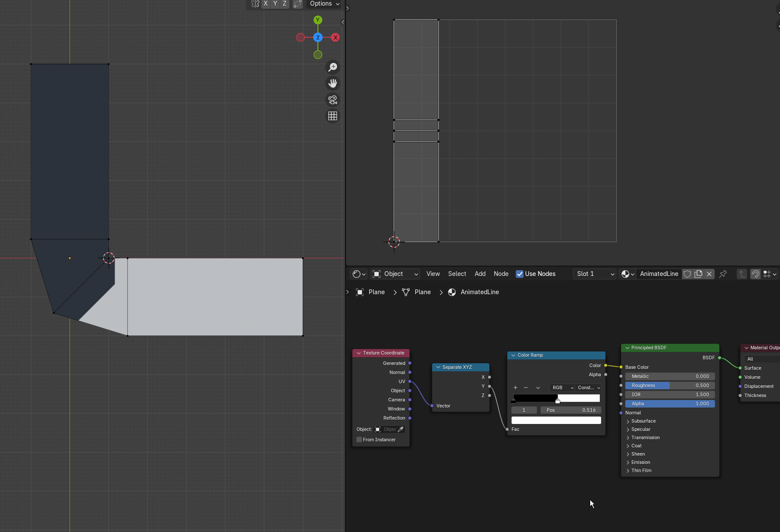Click the negative Y axis gizmo circle

(x=318, y=55)
